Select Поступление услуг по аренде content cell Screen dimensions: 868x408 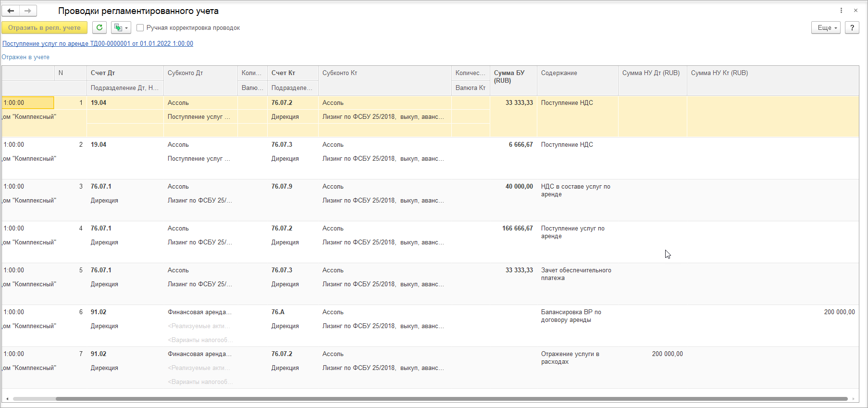pos(572,232)
